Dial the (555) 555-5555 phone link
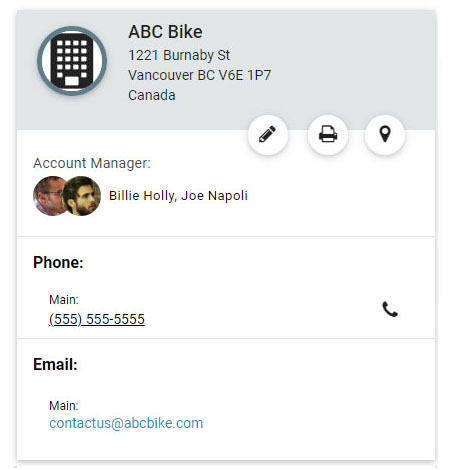The width and height of the screenshot is (450, 470). [97, 319]
